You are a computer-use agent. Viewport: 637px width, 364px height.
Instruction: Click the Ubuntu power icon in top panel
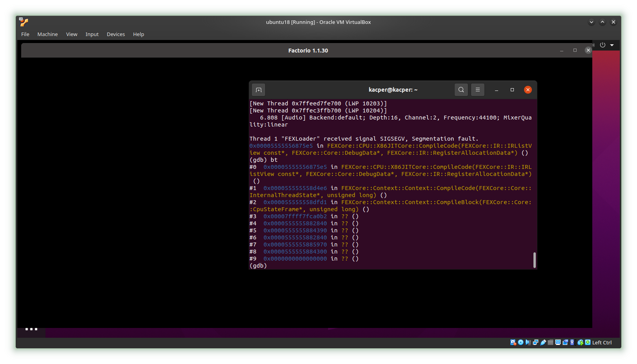pyautogui.click(x=603, y=45)
